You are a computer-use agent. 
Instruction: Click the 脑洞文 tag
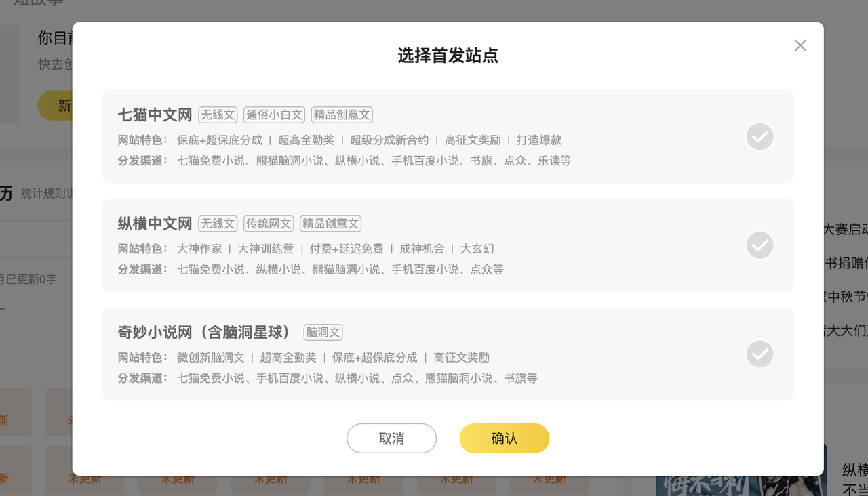(323, 332)
